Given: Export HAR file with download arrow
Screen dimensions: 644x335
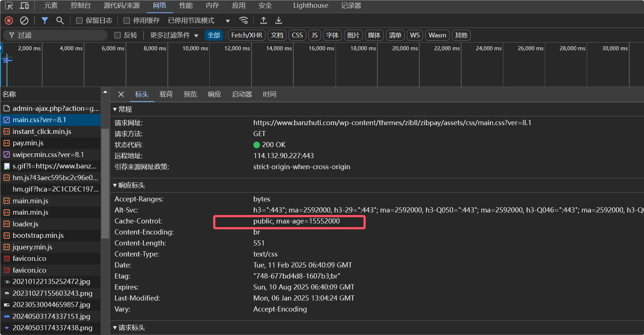Looking at the screenshot, I should point(279,21).
